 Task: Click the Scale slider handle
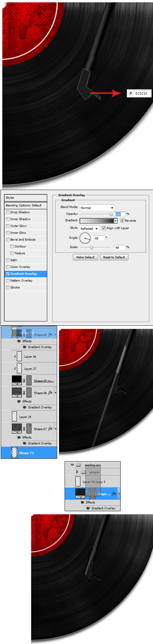(91, 247)
